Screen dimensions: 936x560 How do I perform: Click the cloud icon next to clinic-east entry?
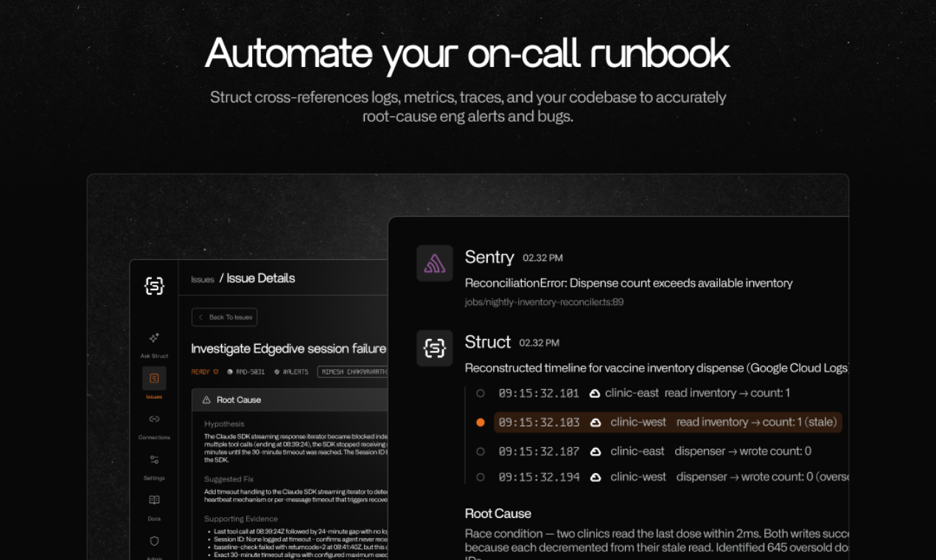(x=595, y=393)
